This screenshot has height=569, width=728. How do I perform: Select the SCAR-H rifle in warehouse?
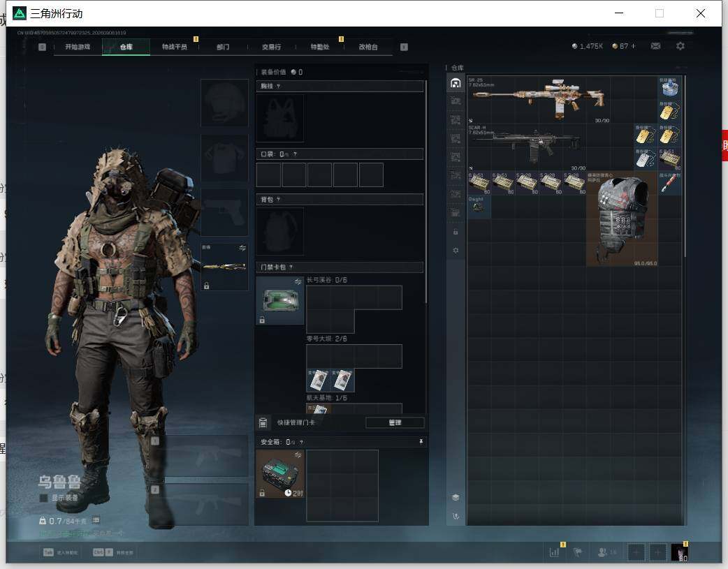click(527, 147)
